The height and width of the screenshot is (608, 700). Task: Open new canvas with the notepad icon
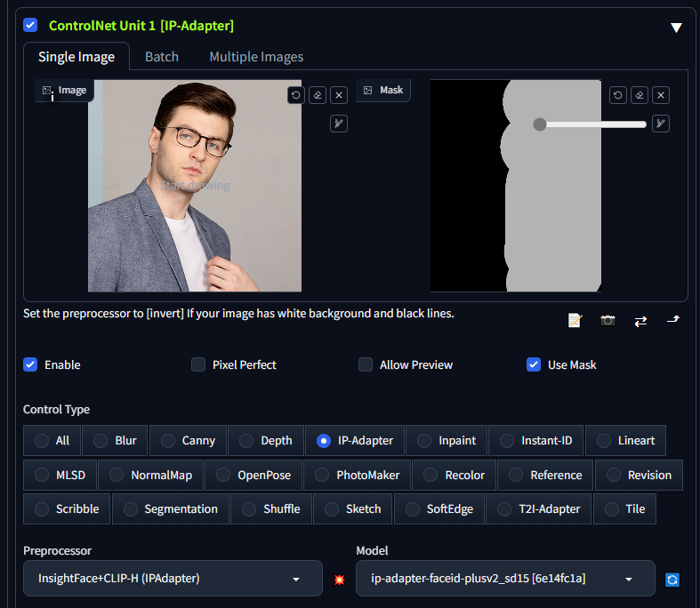575,320
